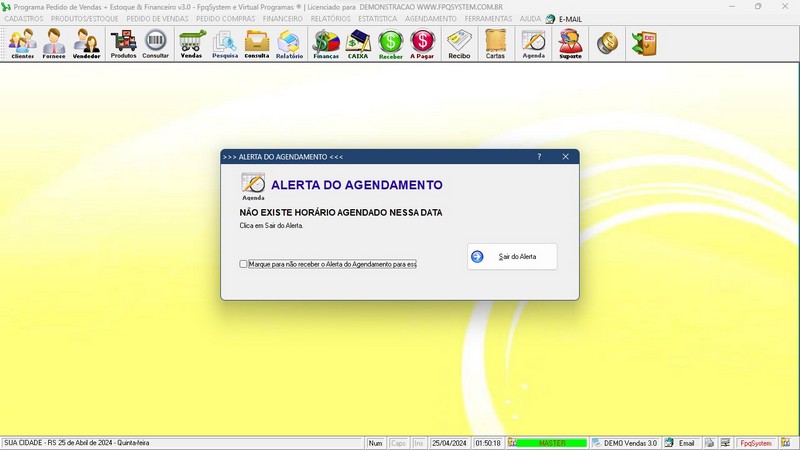The image size is (800, 450).
Task: Click 'NÃO EXISTE HORÁRIO AGENDADO NESSA DATA' text
Action: point(341,212)
